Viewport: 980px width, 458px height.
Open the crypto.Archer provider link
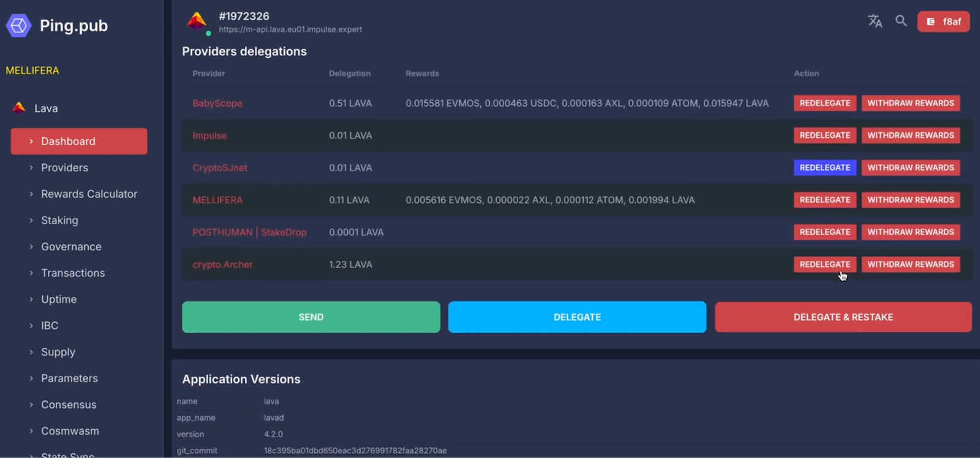222,265
